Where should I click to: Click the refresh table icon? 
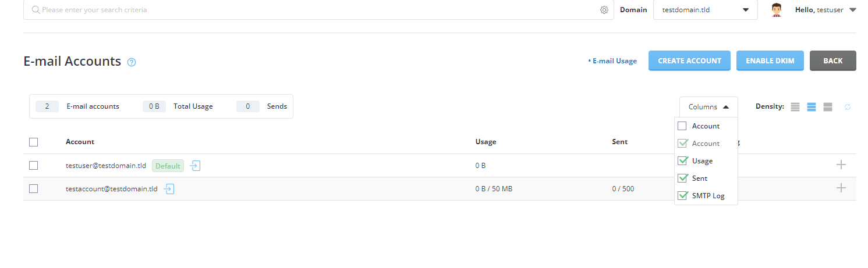[x=848, y=107]
